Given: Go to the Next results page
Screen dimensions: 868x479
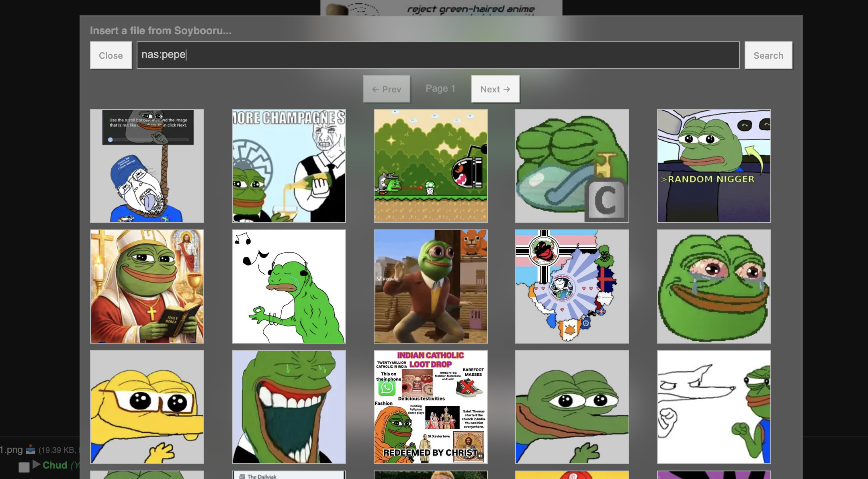Looking at the screenshot, I should click(x=495, y=89).
